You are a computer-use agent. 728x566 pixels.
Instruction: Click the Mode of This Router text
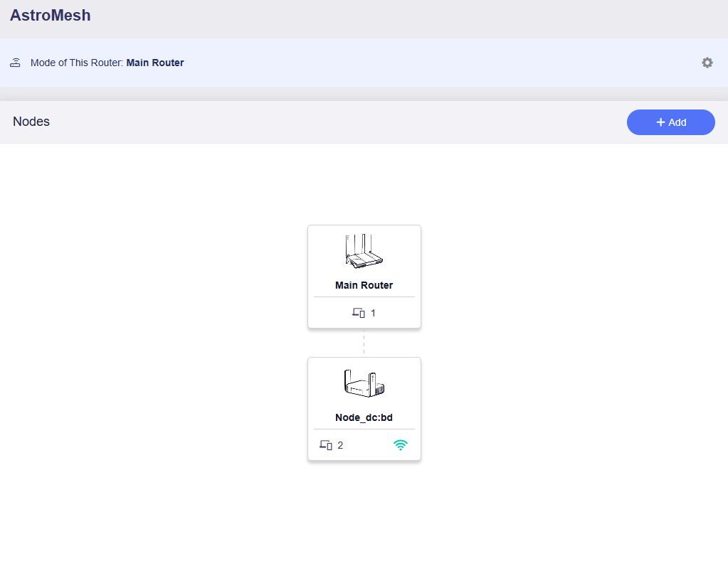coord(77,63)
